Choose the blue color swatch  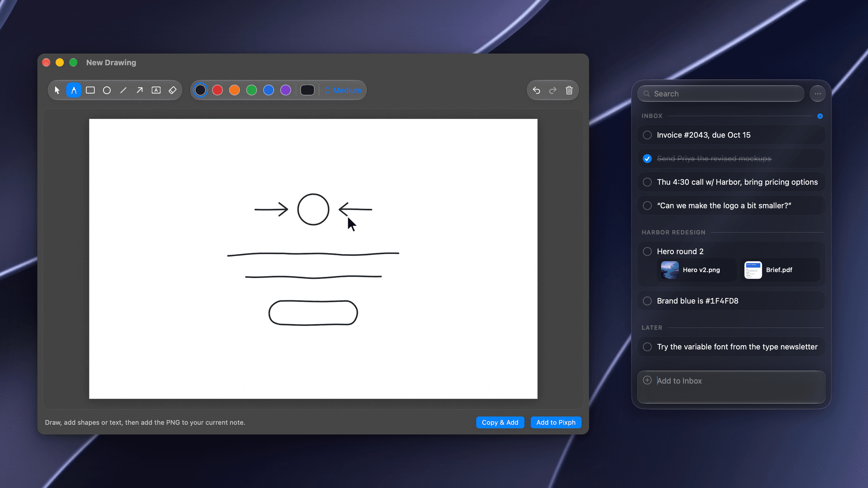point(269,90)
